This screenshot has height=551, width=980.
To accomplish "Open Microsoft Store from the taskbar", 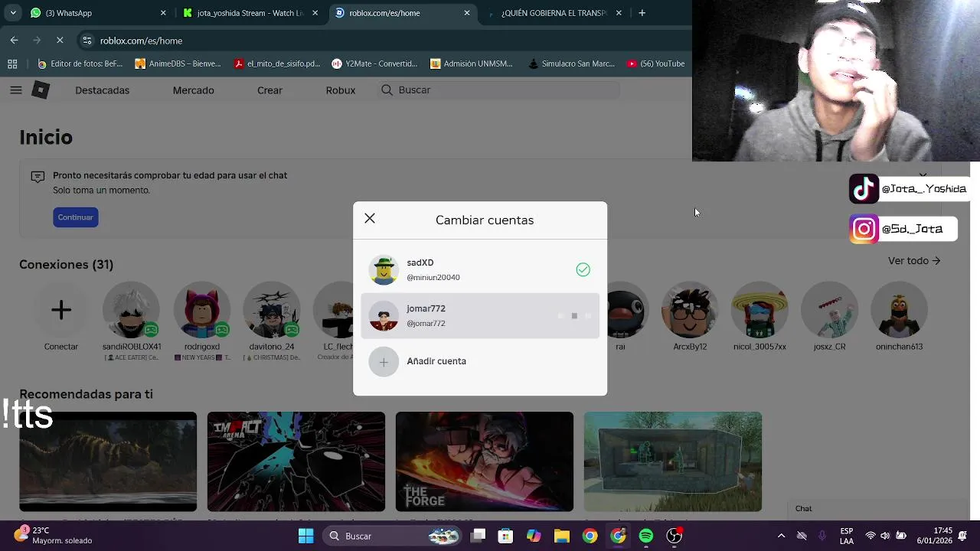I will [x=505, y=536].
